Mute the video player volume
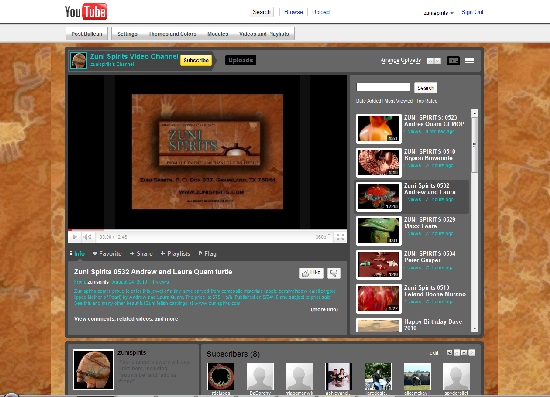Screen dimensions: 550x397 (x=87, y=237)
